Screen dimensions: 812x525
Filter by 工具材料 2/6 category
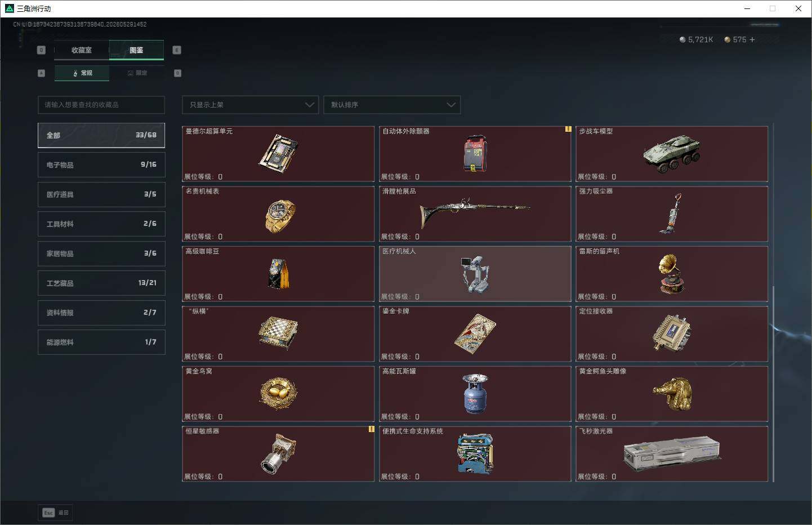[x=101, y=224]
